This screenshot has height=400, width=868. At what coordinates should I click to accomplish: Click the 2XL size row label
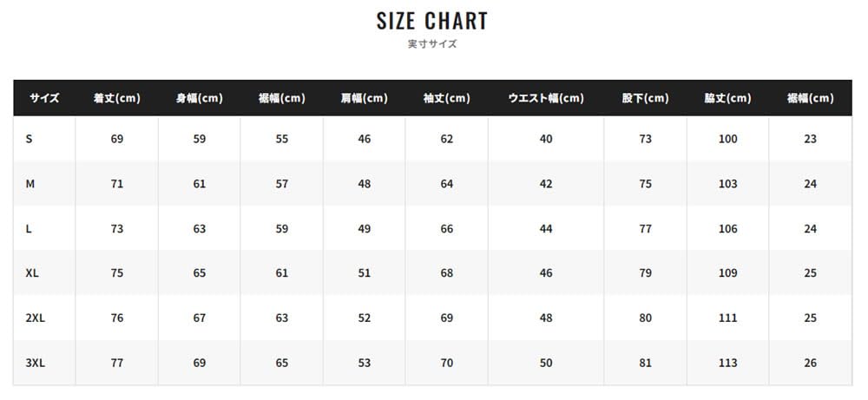coord(36,318)
